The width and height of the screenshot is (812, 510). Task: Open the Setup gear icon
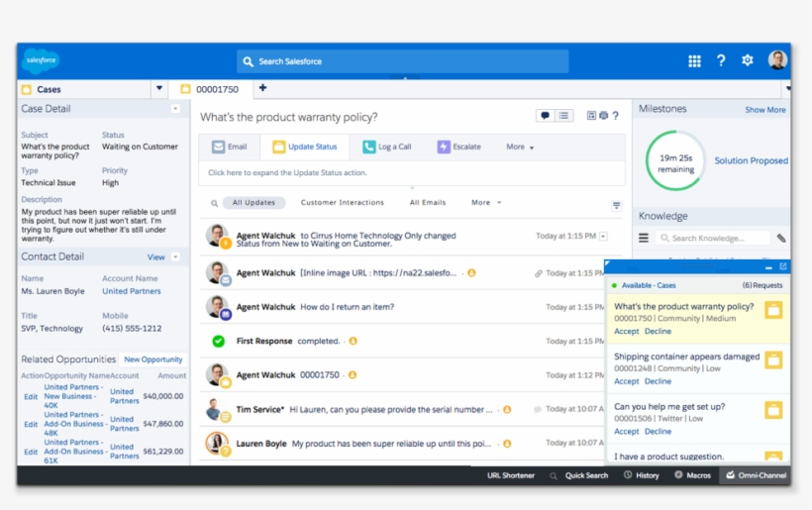[748, 60]
